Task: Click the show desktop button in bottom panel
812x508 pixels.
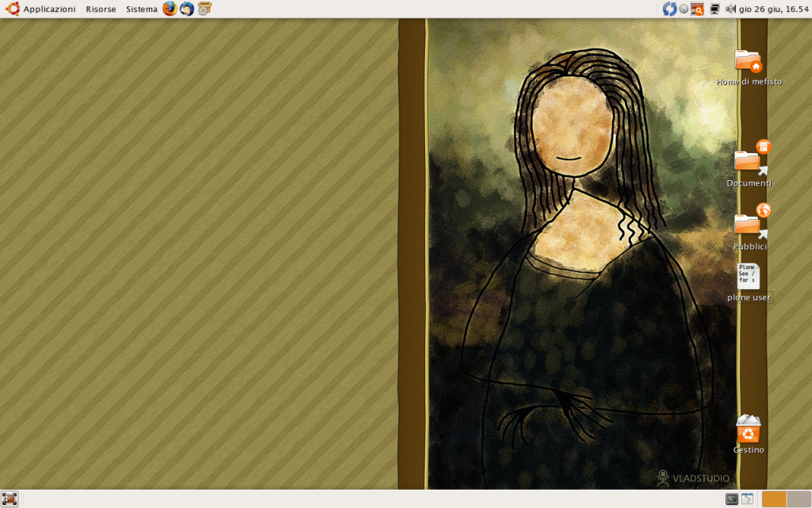Action: click(x=10, y=499)
